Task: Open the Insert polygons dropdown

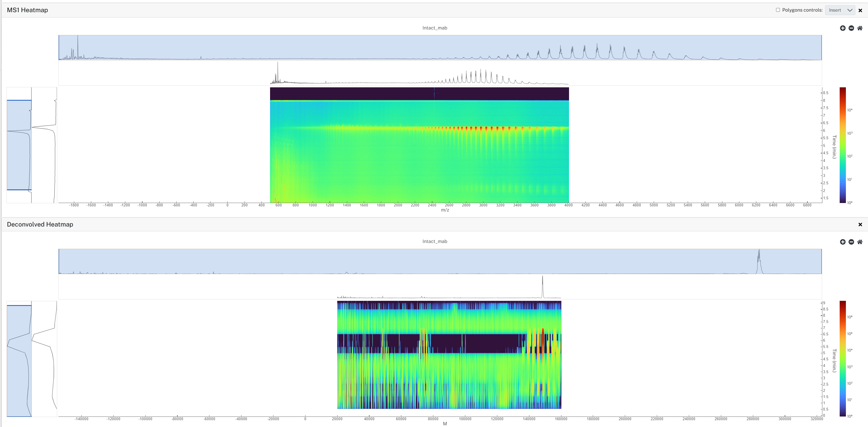Action: point(840,10)
